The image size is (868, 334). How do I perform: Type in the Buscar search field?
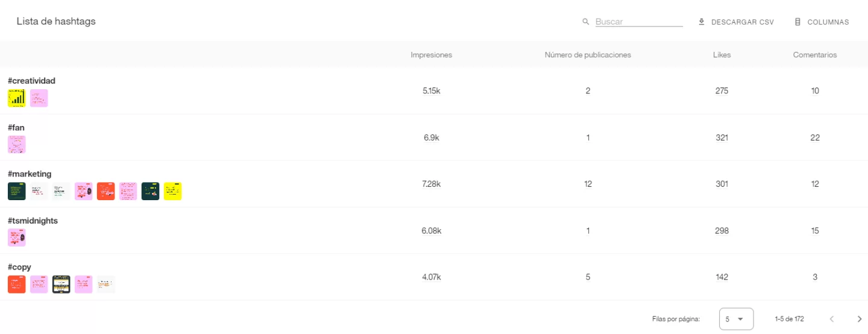[638, 22]
